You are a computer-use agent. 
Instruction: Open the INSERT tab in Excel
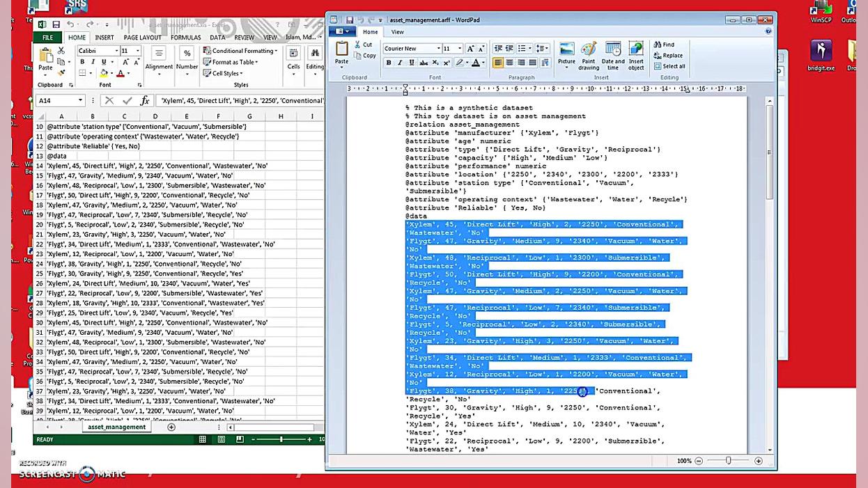(x=104, y=38)
